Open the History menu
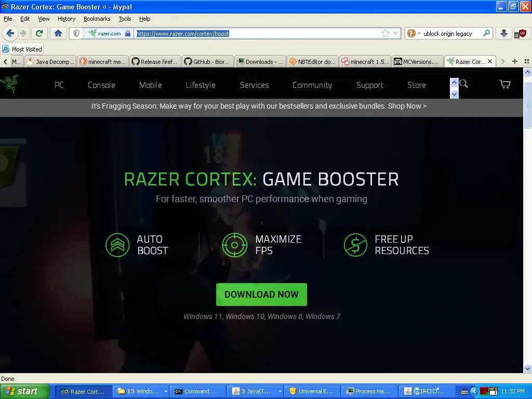532x399 pixels. pyautogui.click(x=66, y=19)
